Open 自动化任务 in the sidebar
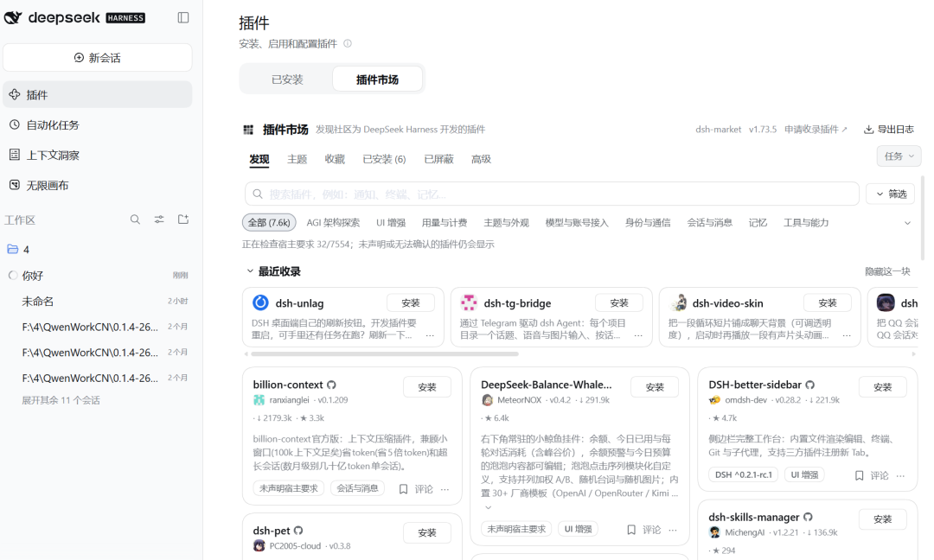The height and width of the screenshot is (560, 934). pyautogui.click(x=97, y=125)
